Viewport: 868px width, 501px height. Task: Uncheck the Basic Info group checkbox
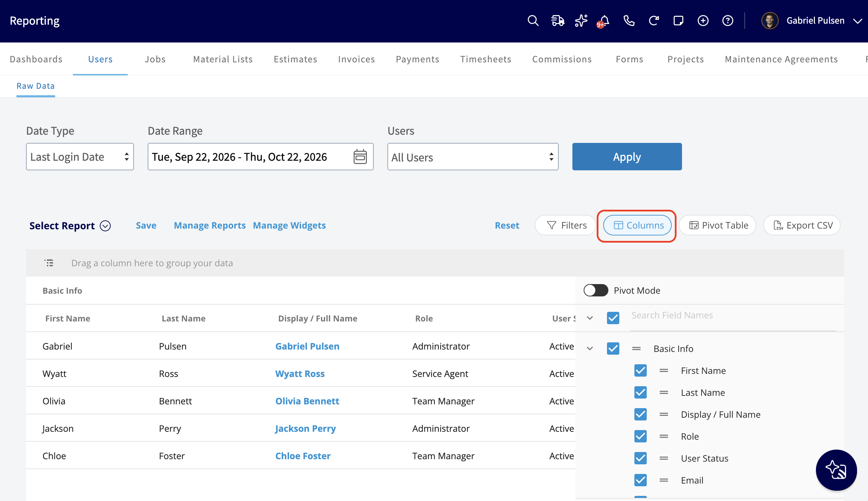pyautogui.click(x=613, y=349)
